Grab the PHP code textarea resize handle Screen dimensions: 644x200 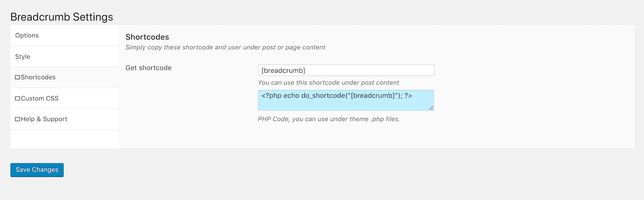point(431,108)
